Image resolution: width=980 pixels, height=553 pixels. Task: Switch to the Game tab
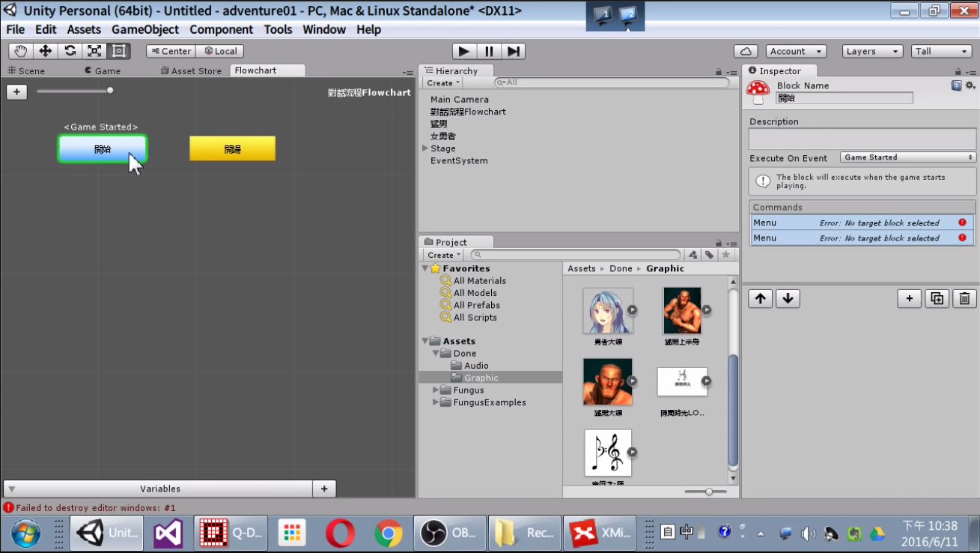click(x=103, y=70)
